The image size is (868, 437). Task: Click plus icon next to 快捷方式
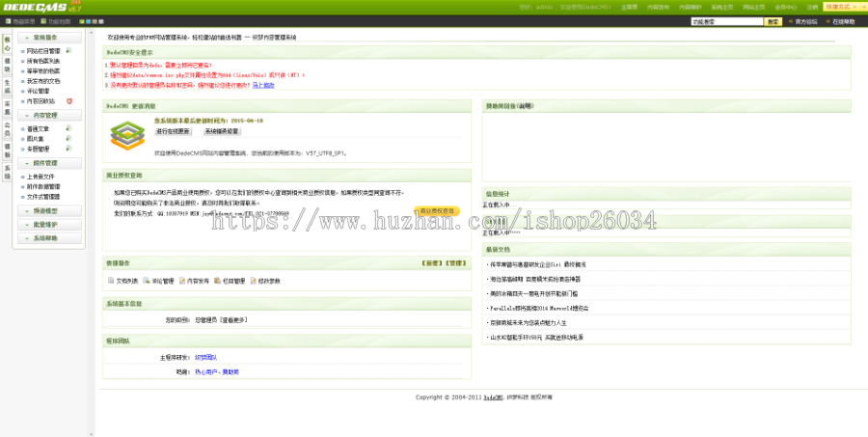point(863,7)
